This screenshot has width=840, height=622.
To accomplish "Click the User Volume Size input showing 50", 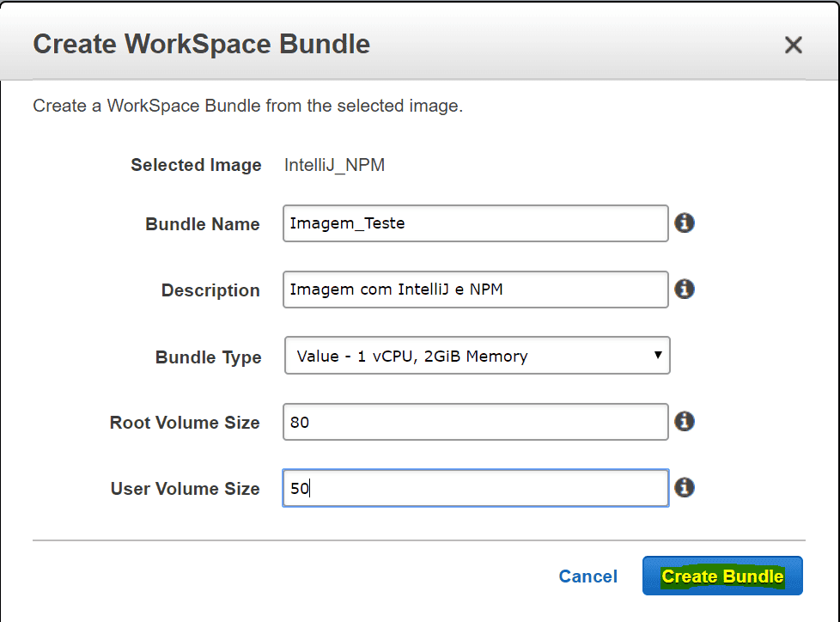I will [x=475, y=488].
